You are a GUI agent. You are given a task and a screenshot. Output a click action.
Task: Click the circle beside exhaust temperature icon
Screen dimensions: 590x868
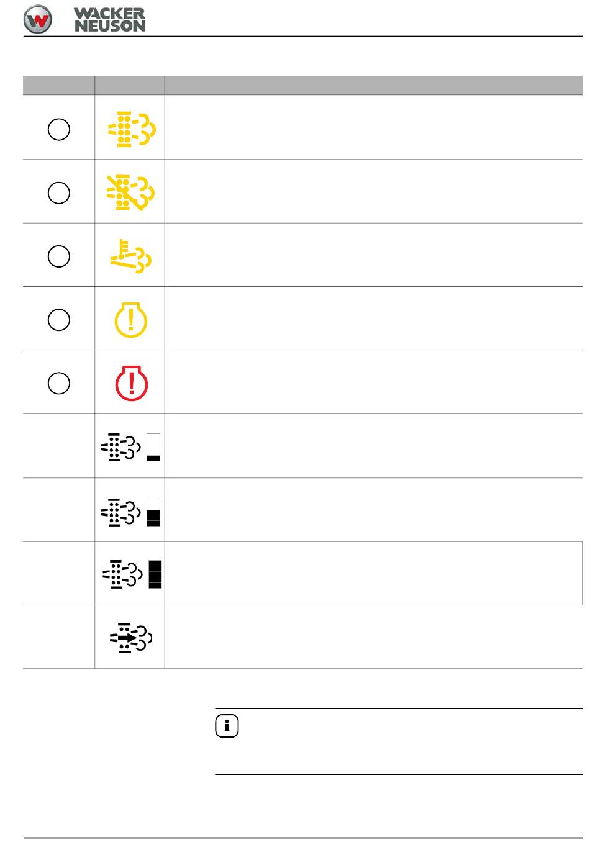pyautogui.click(x=59, y=256)
